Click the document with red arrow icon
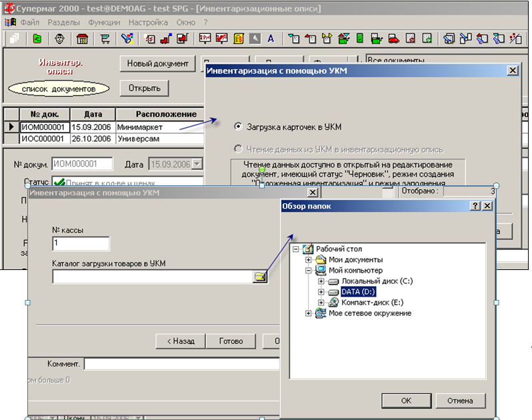 tap(311, 39)
